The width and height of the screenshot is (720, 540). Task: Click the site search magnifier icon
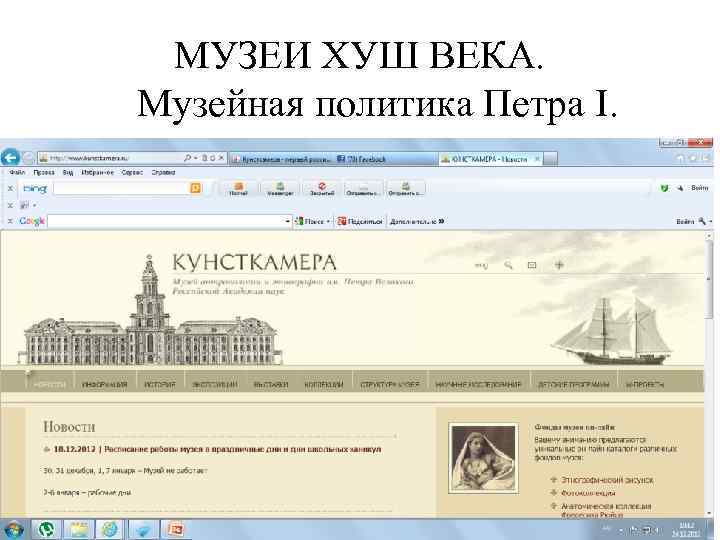(508, 265)
